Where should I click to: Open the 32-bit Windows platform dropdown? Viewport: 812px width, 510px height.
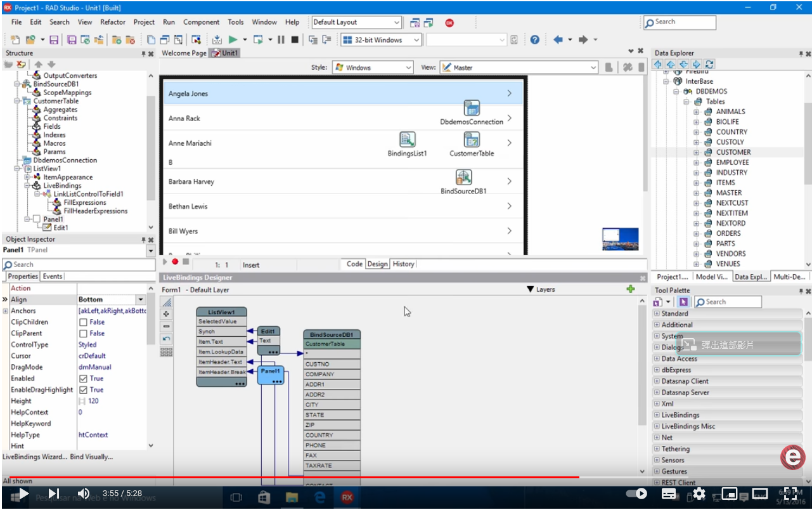point(416,40)
